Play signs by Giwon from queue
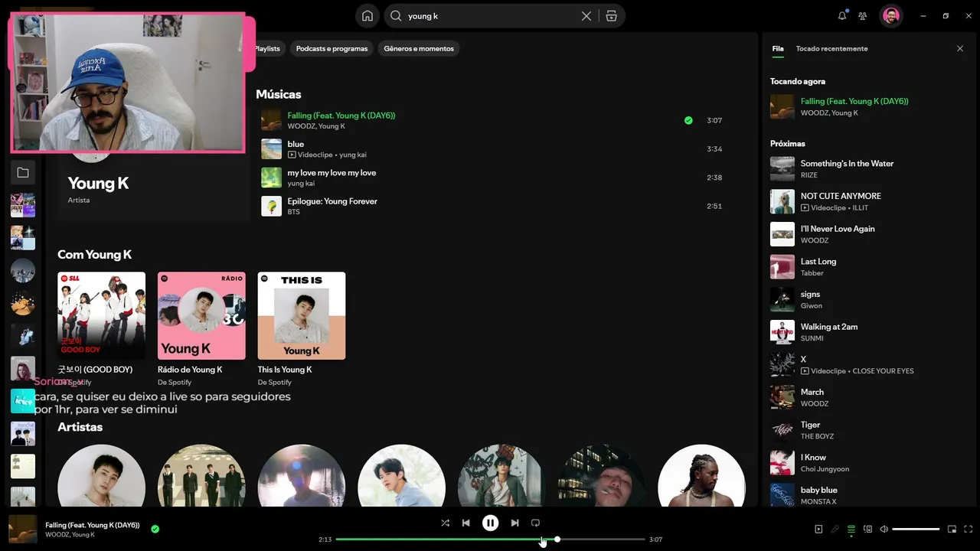The width and height of the screenshot is (980, 551). [867, 300]
